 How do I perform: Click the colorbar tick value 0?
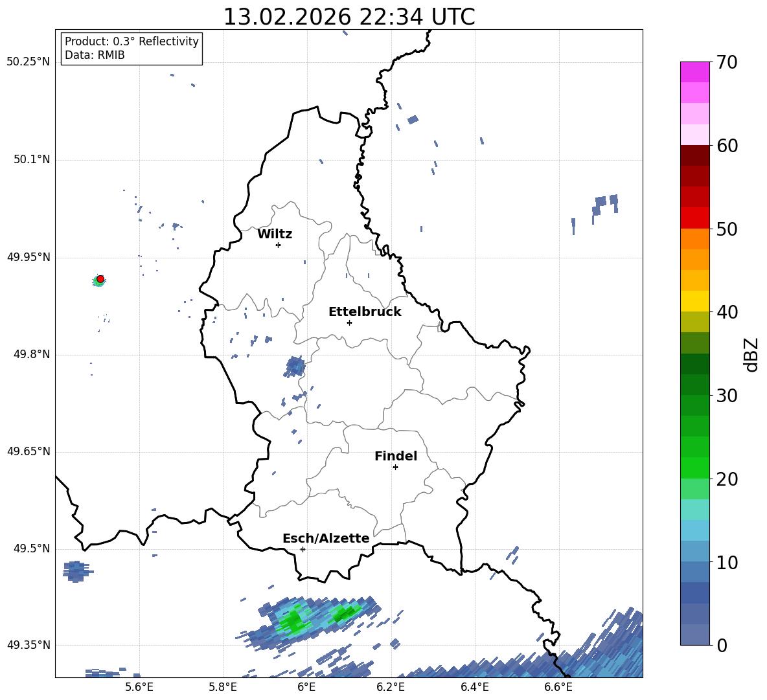tap(722, 646)
